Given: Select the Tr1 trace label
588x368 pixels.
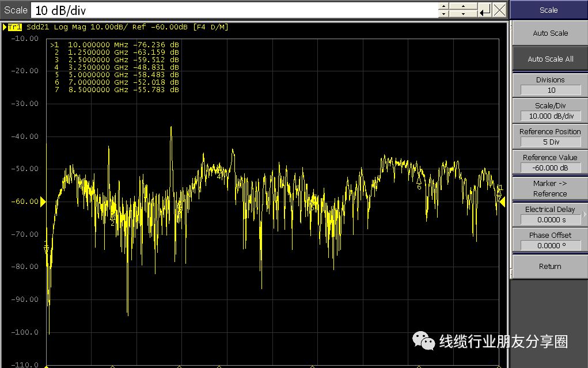Looking at the screenshot, I should point(14,27).
